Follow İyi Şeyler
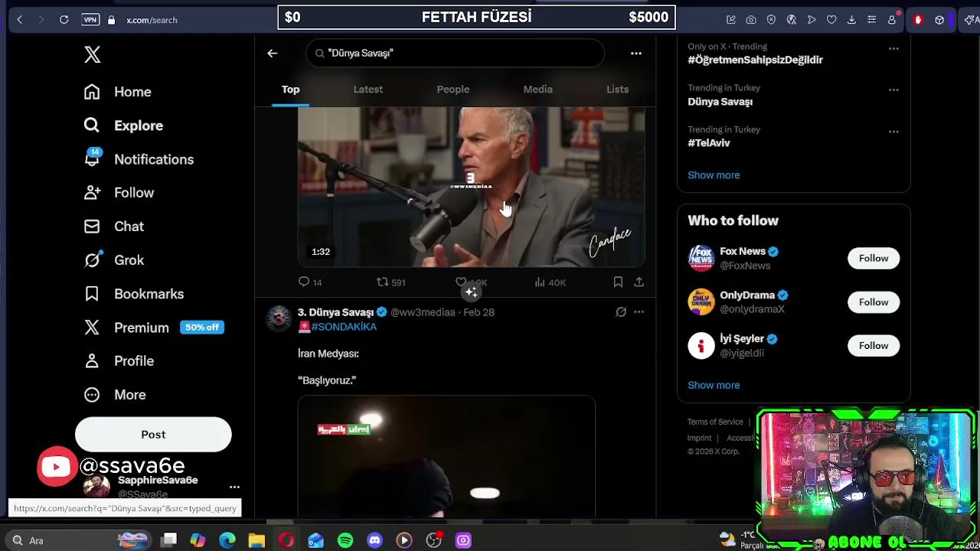Image resolution: width=980 pixels, height=551 pixels. (x=874, y=346)
